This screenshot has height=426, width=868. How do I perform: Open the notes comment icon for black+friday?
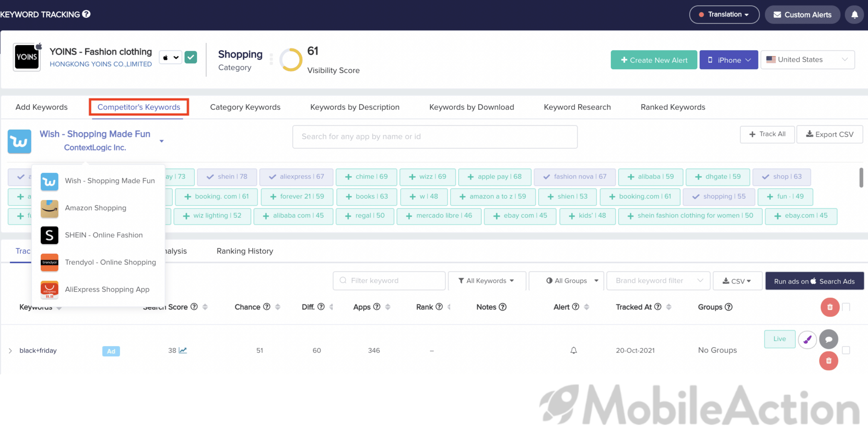pos(829,339)
